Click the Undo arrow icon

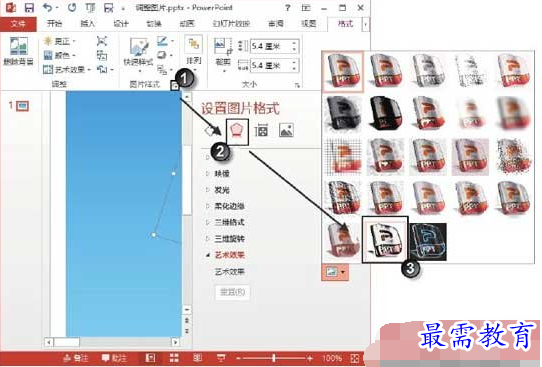point(48,7)
